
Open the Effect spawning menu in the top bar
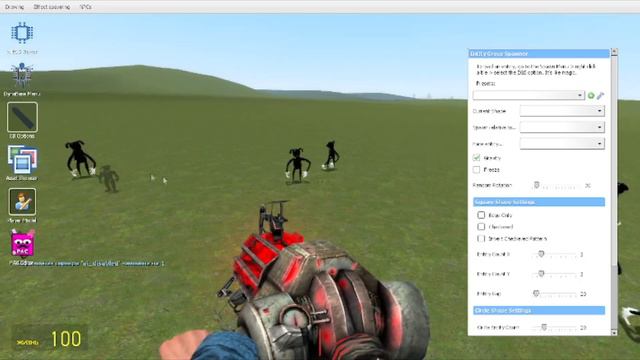coord(51,7)
